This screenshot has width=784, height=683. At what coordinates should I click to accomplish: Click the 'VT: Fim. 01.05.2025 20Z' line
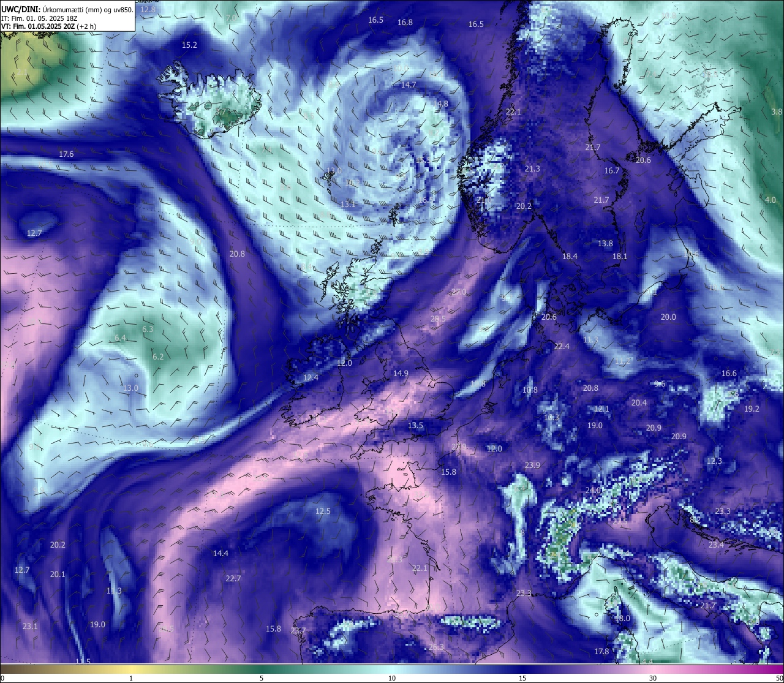click(x=38, y=26)
